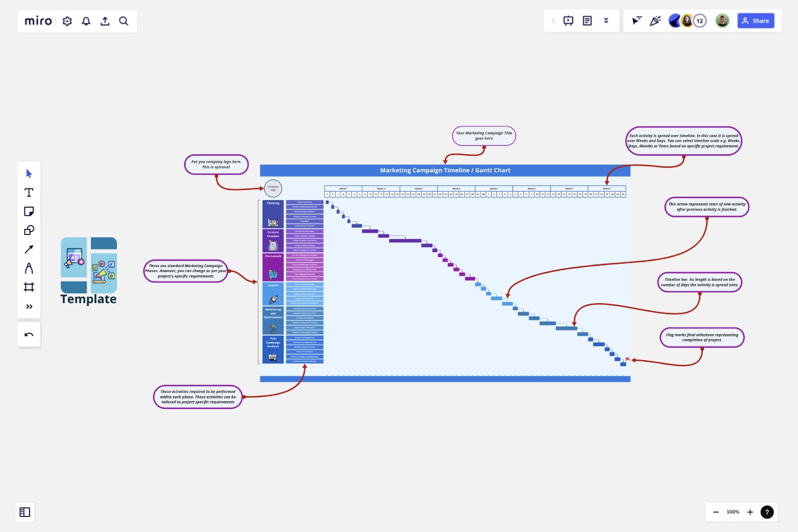
Task: Select the Pen drawing tool
Action: pos(29,268)
